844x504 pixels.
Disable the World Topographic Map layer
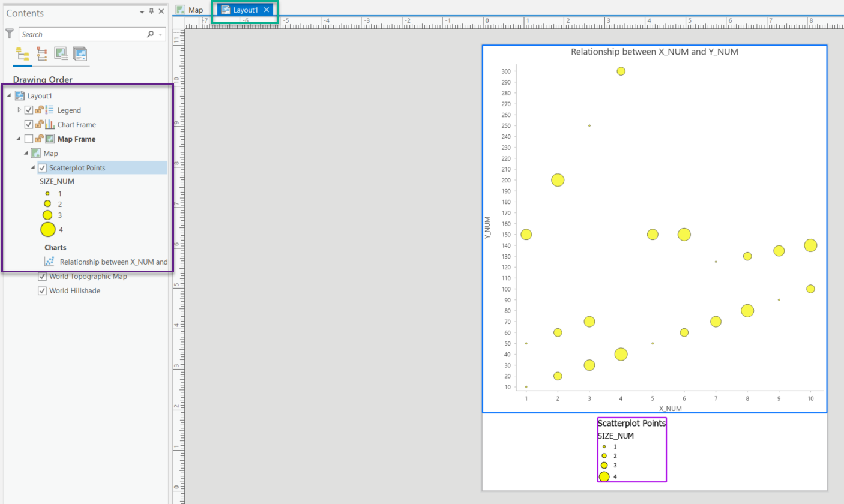(x=42, y=276)
